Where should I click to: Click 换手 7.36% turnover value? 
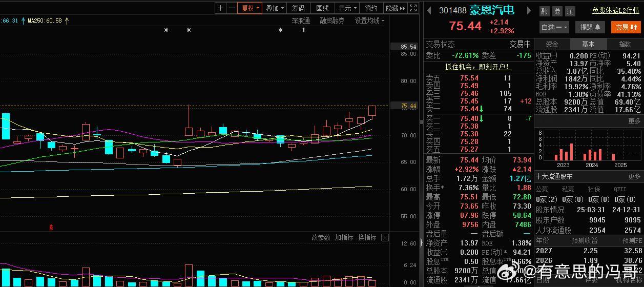[x=468, y=188]
